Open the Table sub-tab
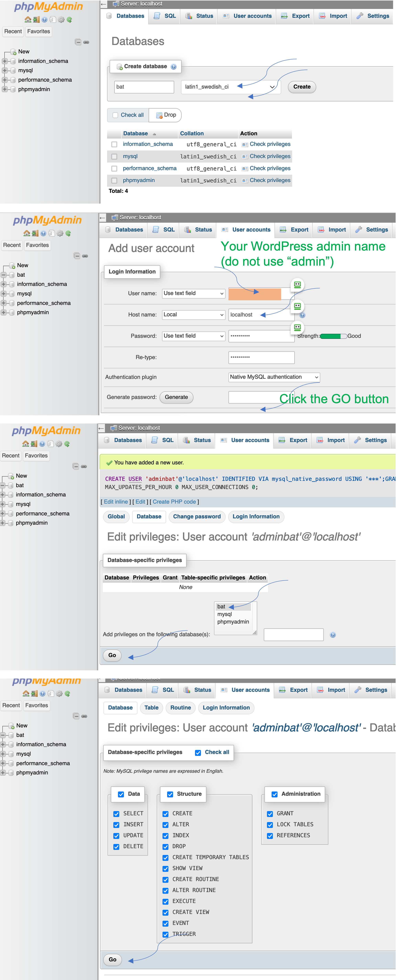The width and height of the screenshot is (397, 980). pos(151,708)
